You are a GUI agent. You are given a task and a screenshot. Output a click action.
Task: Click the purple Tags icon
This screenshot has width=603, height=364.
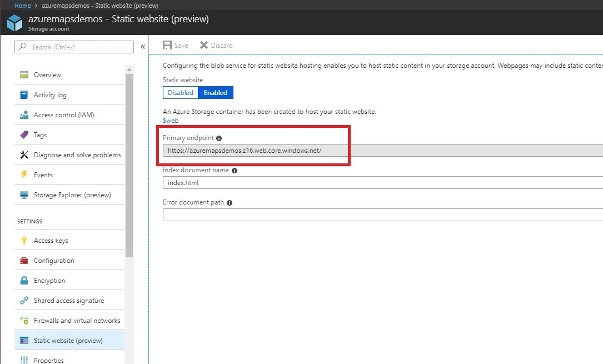click(x=24, y=134)
